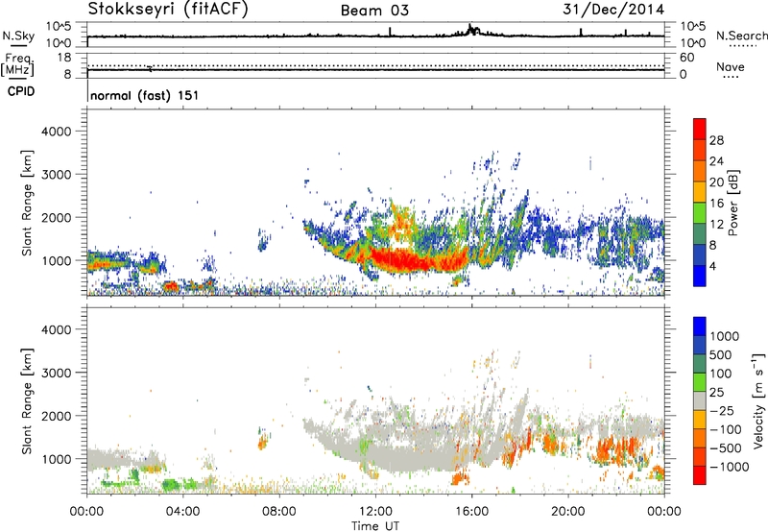Click the 'N.Search' legend label
768x532 pixels.
click(741, 36)
